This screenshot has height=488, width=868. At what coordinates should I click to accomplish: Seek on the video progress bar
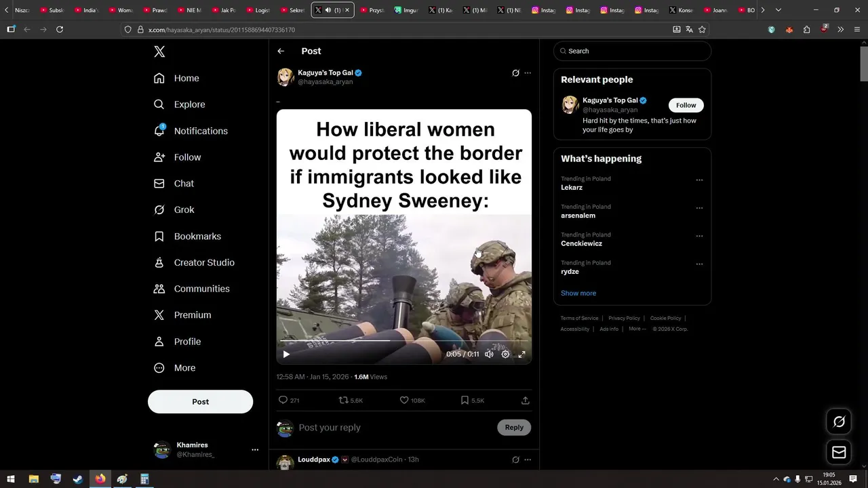point(404,341)
